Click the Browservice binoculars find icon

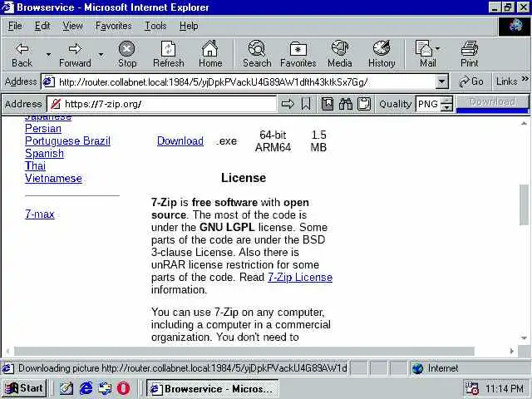[x=346, y=104]
